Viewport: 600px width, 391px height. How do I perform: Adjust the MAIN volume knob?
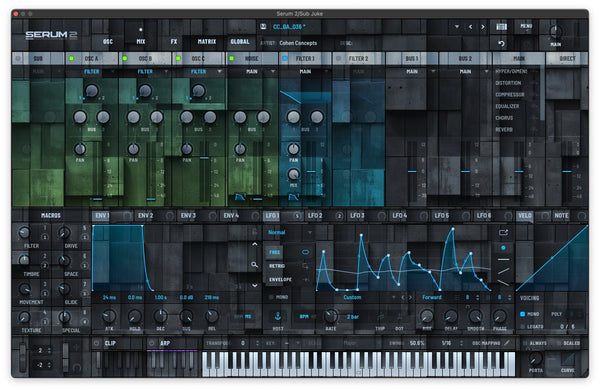click(555, 31)
